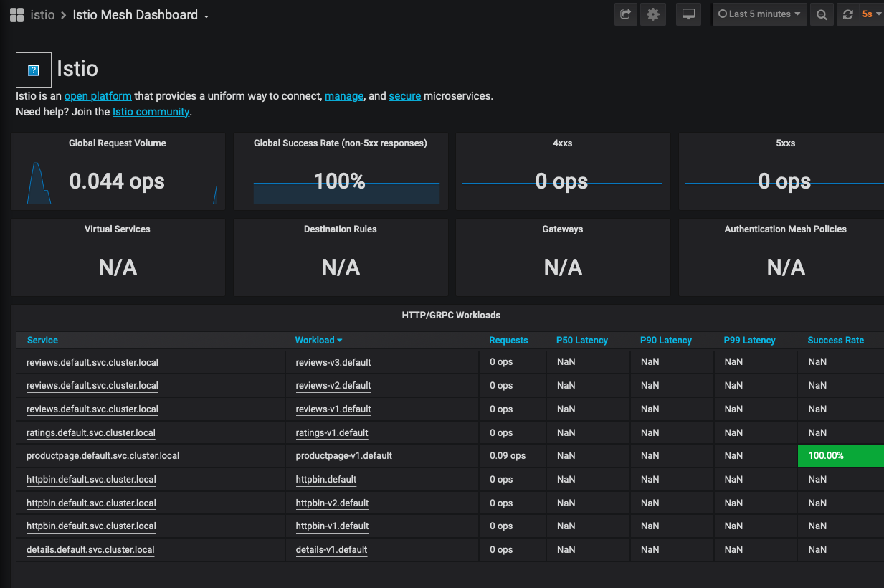Click the N/A value in Gateways panel
This screenshot has height=588, width=884.
pyautogui.click(x=563, y=267)
